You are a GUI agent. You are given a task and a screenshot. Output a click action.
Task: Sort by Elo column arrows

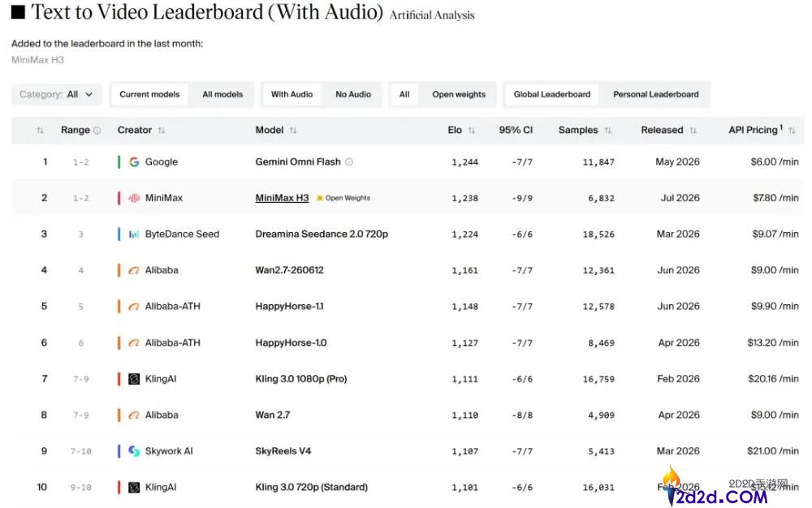tap(471, 131)
